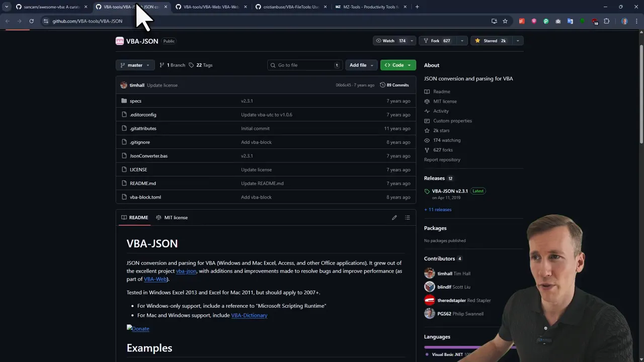Open the Custom properties link

click(x=452, y=121)
